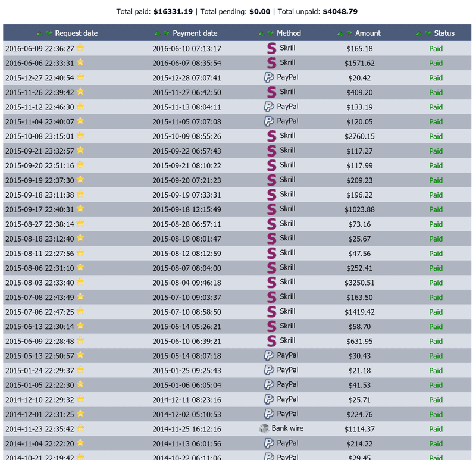Sort Payment date ascending with up arrow
Viewport: 476px width, 460px height.
(157, 33)
